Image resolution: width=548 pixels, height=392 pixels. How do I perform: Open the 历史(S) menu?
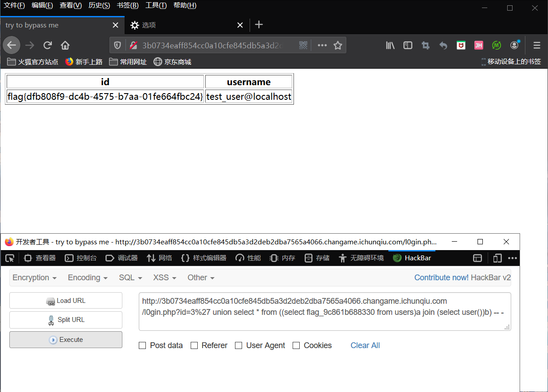click(99, 5)
